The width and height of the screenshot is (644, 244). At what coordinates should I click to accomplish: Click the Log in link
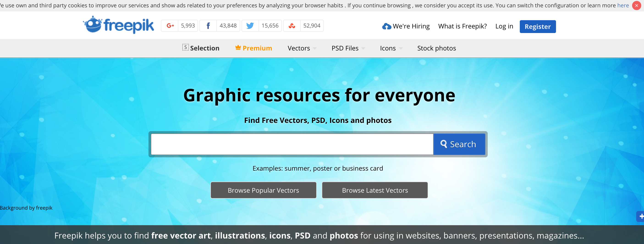tap(504, 26)
